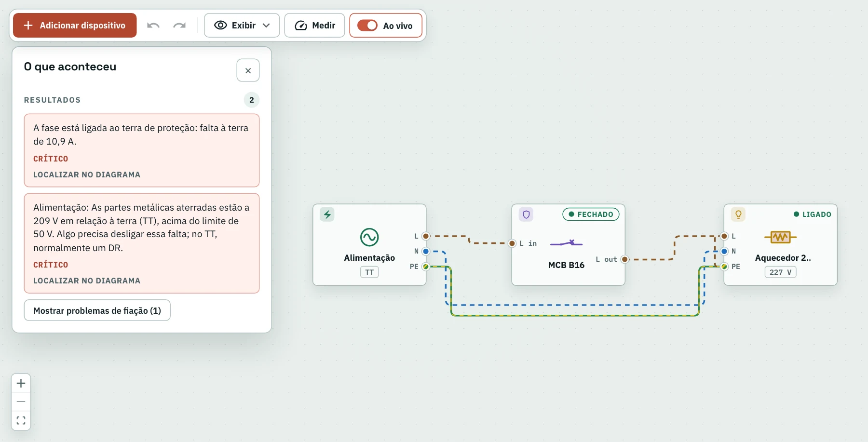Select the Alimentação device label

tap(369, 258)
